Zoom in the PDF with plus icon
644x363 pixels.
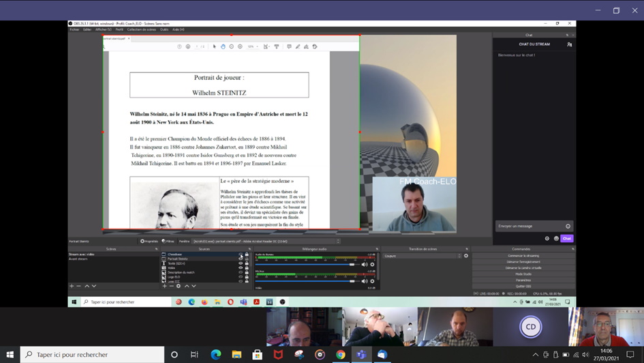coord(240,47)
